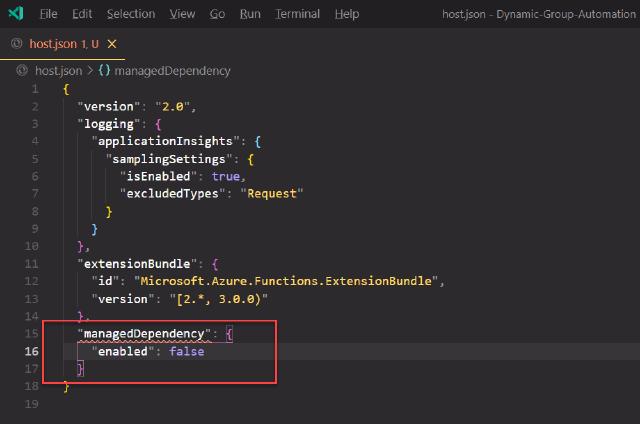Viewport: 640px width, 424px height.
Task: Click the managedDependency breadcrumb item
Action: point(172,71)
